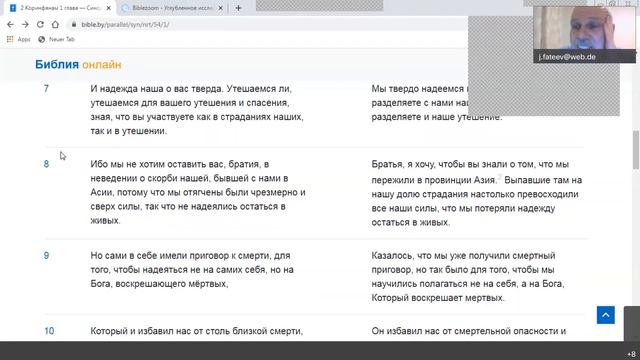Image resolution: width=640 pixels, height=360 pixels.
Task: Open the browser Home page
Action: 55,24
